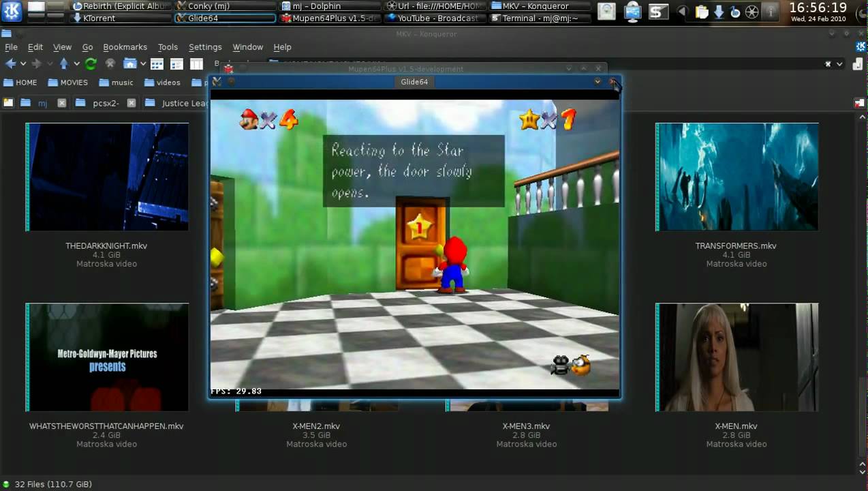Open the MOVIES bookmark folder
The image size is (868, 491).
click(68, 83)
